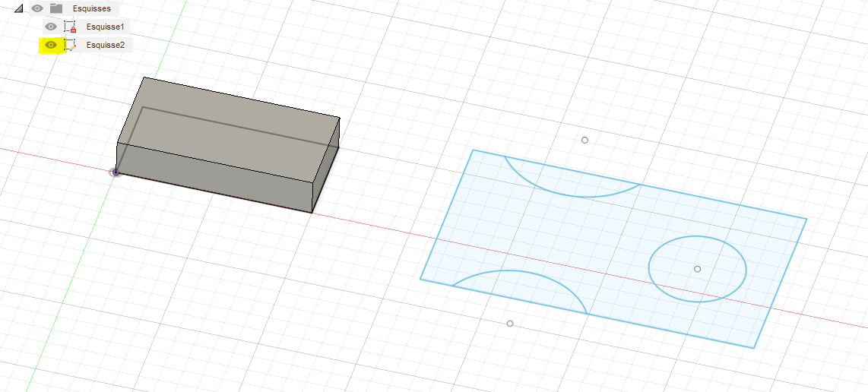Screen dimensions: 868x392
Task: Toggle the highlighted eye icon of Esquisse2
Action: pyautogui.click(x=51, y=45)
